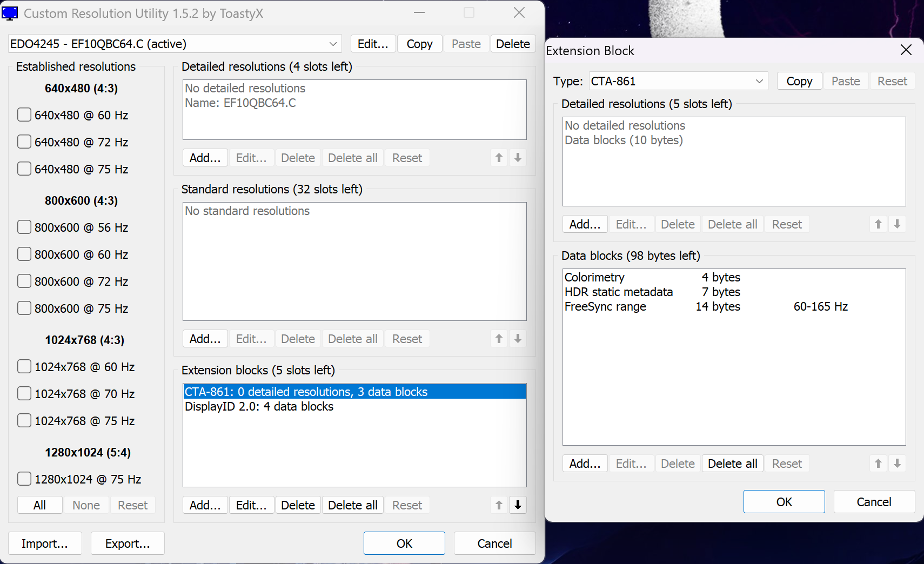Image resolution: width=924 pixels, height=564 pixels.
Task: Click Delete all under Data blocks
Action: tap(732, 464)
